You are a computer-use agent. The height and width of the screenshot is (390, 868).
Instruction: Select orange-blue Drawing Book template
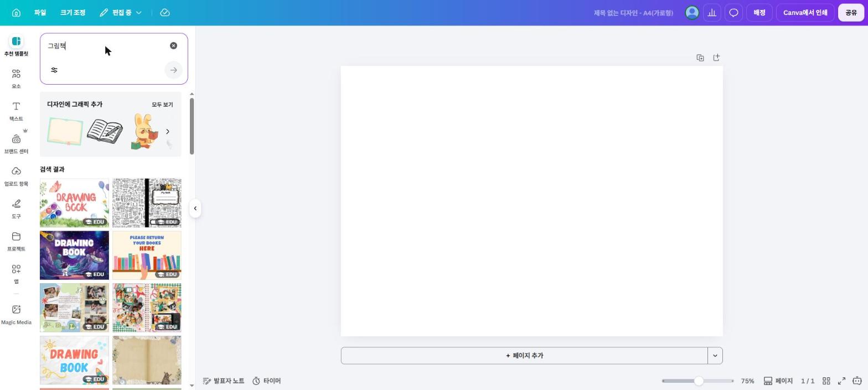pyautogui.click(x=74, y=361)
